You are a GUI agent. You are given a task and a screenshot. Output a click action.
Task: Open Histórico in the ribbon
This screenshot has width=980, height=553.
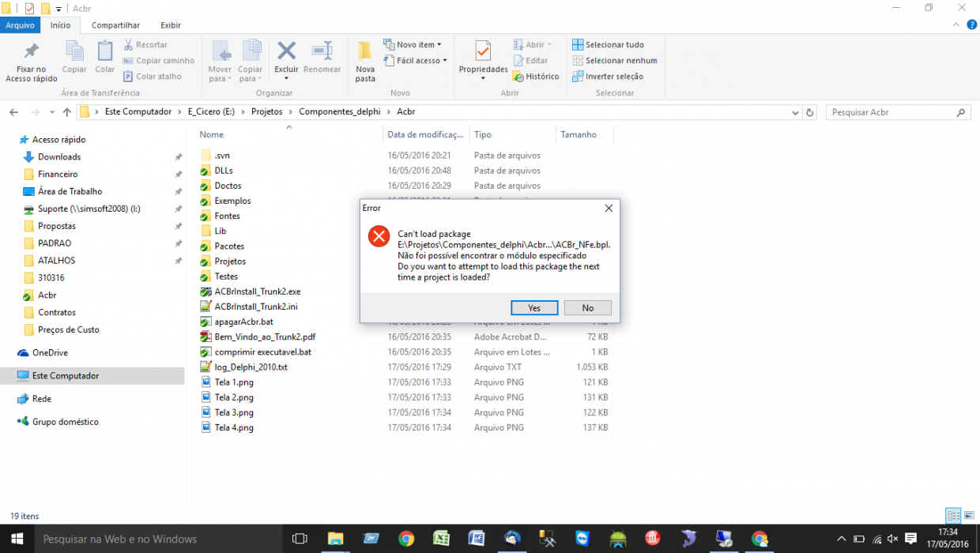(536, 77)
